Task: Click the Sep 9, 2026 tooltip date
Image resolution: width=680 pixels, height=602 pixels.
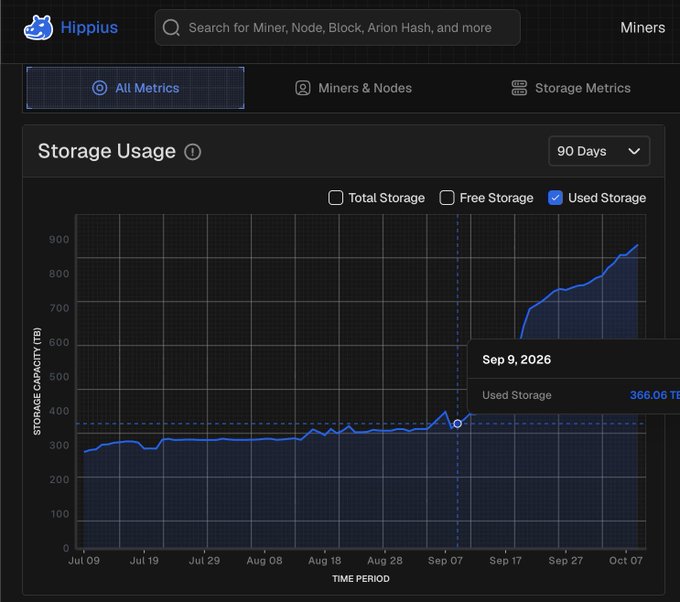Action: point(517,360)
